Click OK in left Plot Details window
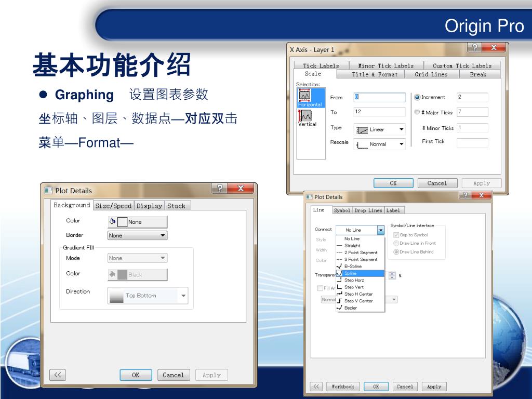 (x=136, y=375)
